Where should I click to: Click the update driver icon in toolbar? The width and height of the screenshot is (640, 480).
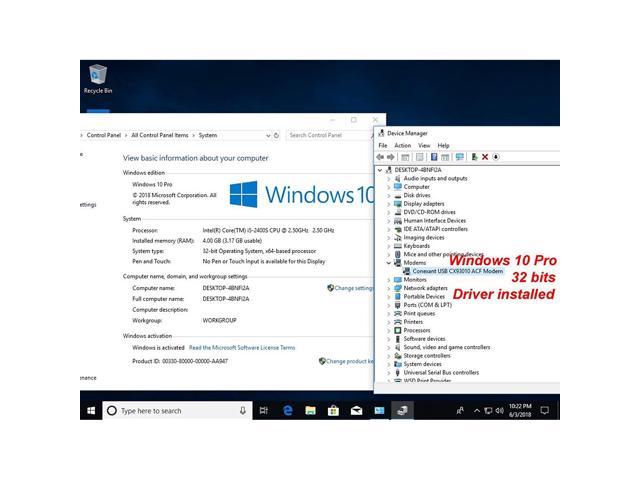(x=473, y=157)
